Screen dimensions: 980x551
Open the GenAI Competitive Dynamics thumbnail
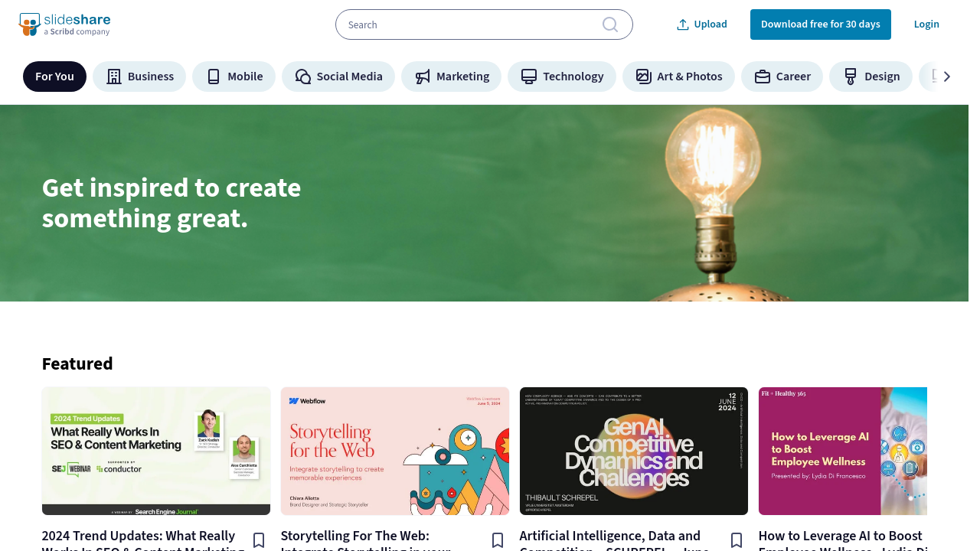(634, 451)
